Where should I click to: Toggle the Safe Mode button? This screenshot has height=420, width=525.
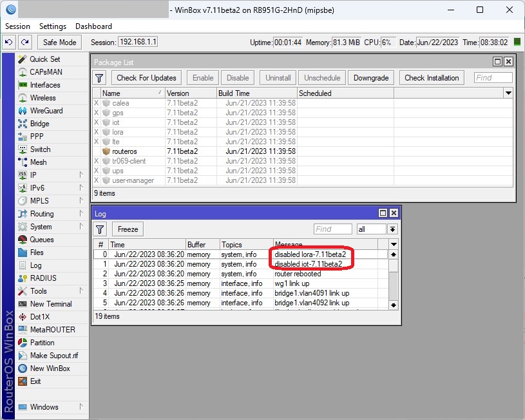point(60,43)
